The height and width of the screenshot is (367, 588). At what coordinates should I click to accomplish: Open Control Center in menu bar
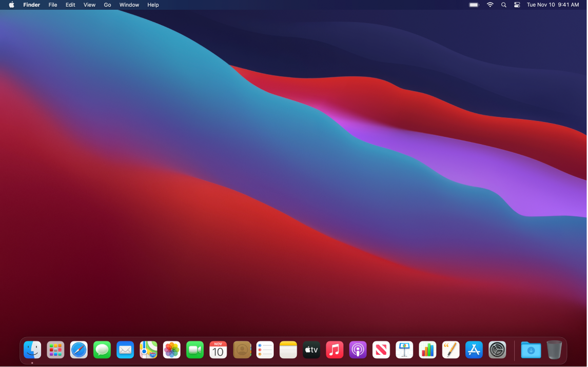[517, 5]
